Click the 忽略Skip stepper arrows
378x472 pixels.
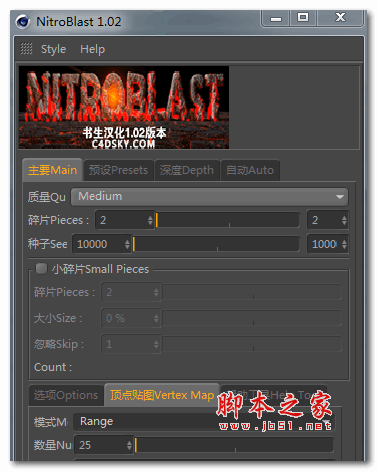[156, 344]
